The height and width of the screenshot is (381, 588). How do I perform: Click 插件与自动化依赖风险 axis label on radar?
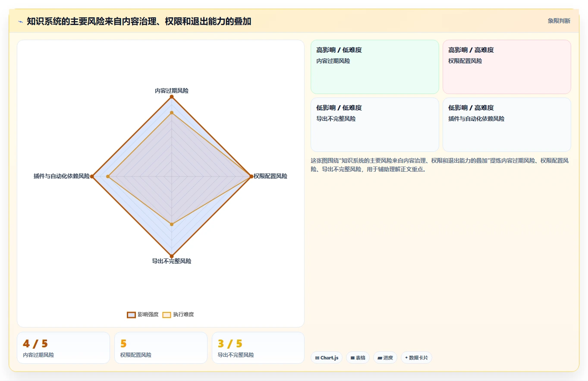point(62,176)
